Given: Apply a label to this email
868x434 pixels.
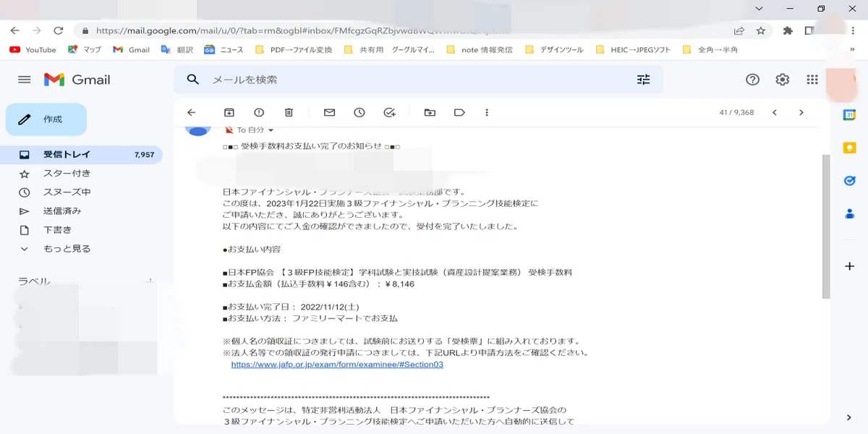Looking at the screenshot, I should click(459, 113).
